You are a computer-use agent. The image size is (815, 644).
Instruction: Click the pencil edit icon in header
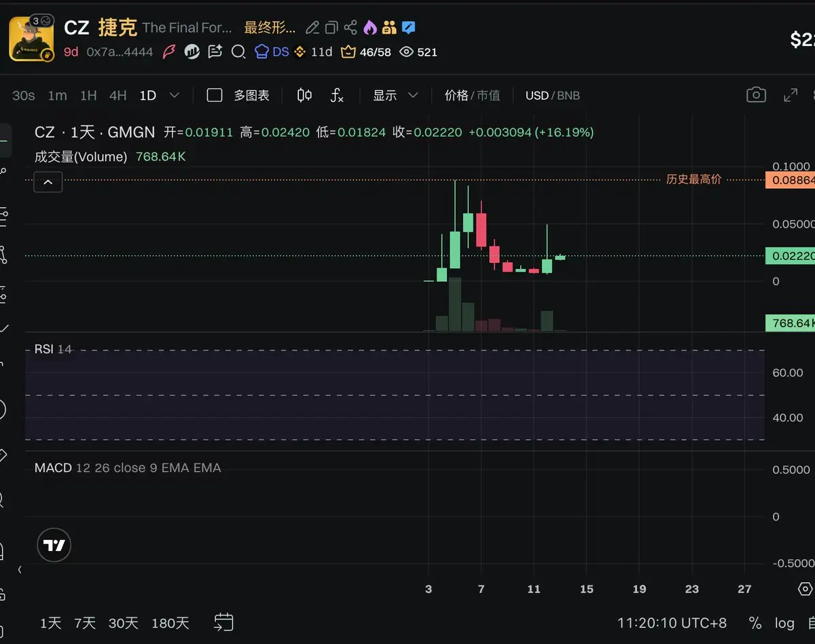pos(312,28)
